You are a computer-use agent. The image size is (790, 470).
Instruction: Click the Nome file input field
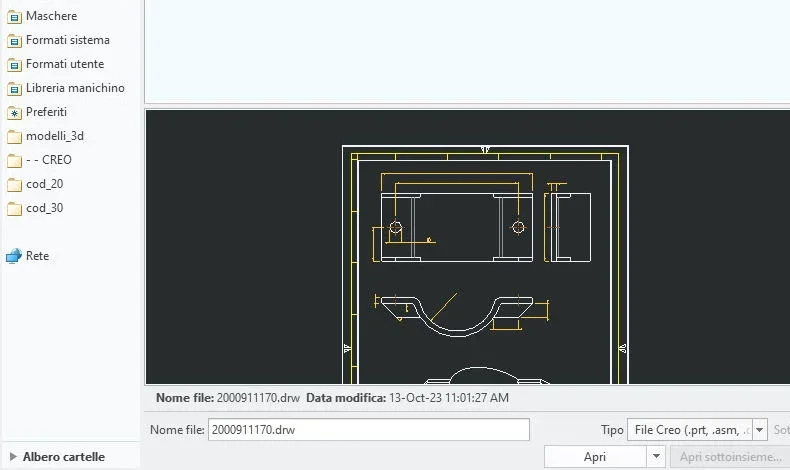click(x=369, y=430)
